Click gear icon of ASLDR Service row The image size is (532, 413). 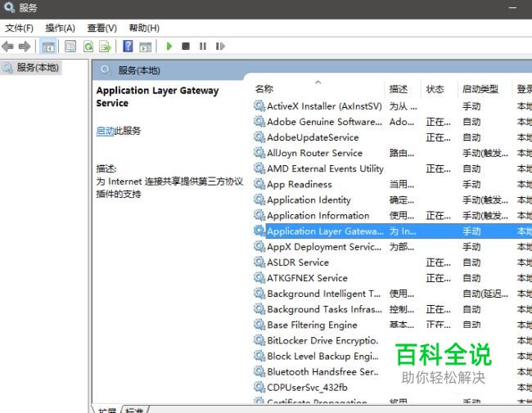click(x=259, y=262)
